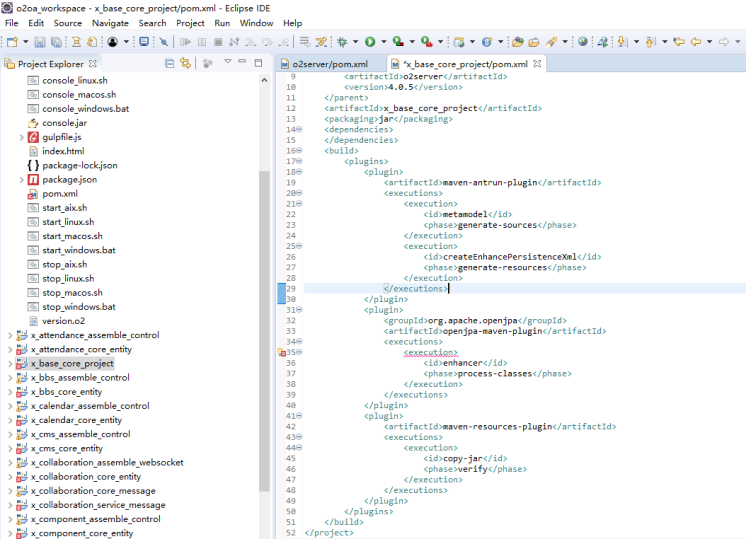This screenshot has height=539, width=746.
Task: Click the Debug bug icon
Action: click(342, 42)
